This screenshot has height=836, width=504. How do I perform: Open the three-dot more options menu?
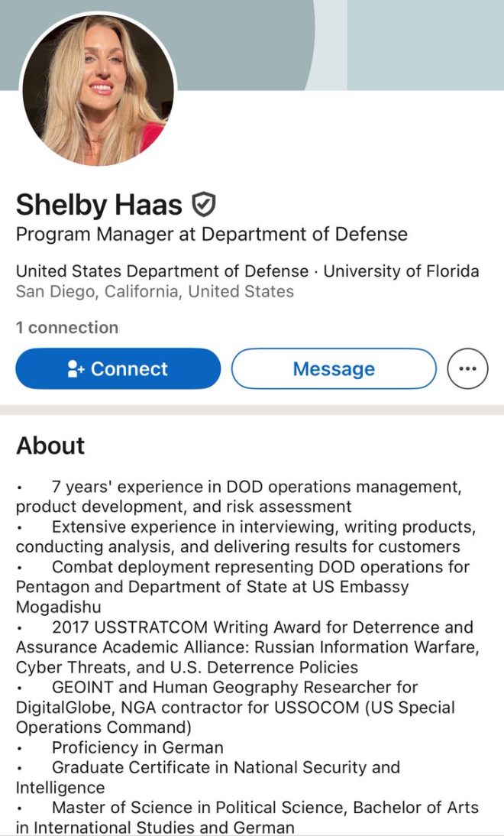coord(467,368)
